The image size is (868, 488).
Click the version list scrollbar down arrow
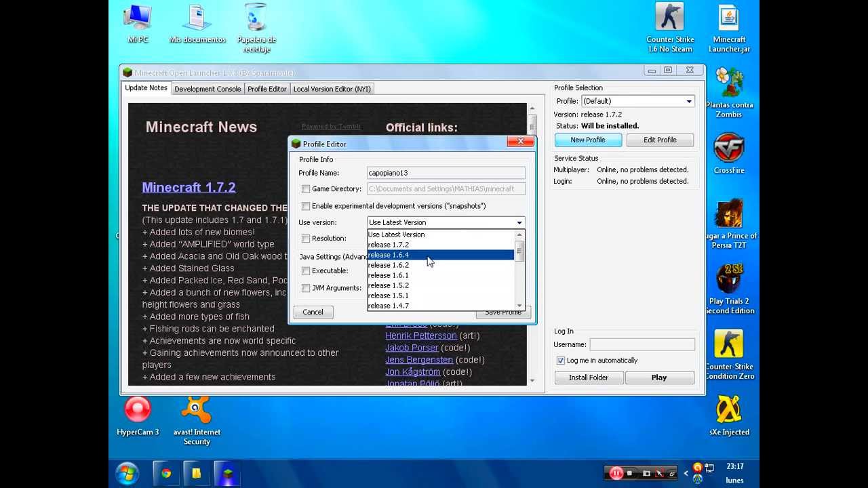tap(519, 306)
